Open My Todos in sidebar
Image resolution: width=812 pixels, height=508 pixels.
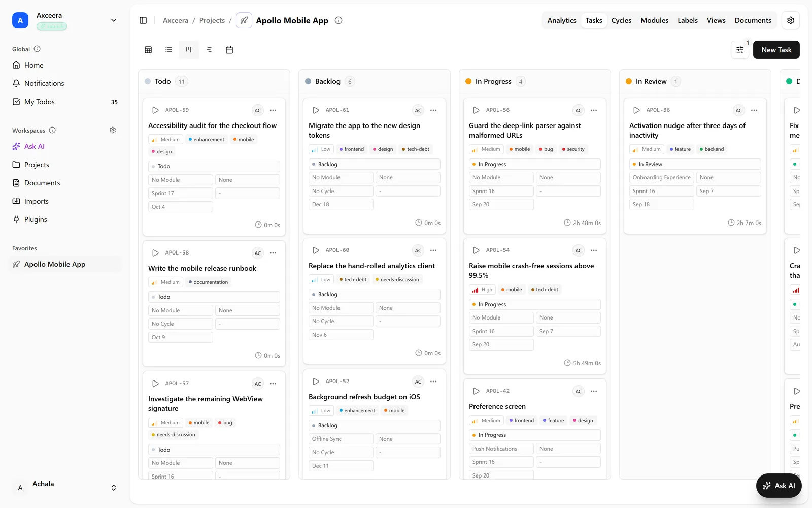pos(65,102)
